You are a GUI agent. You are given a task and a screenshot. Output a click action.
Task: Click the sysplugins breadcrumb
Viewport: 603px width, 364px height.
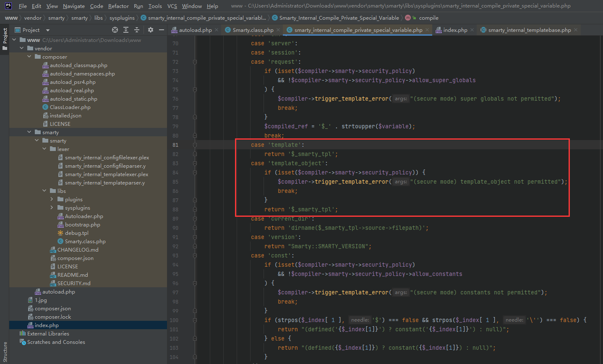(122, 18)
